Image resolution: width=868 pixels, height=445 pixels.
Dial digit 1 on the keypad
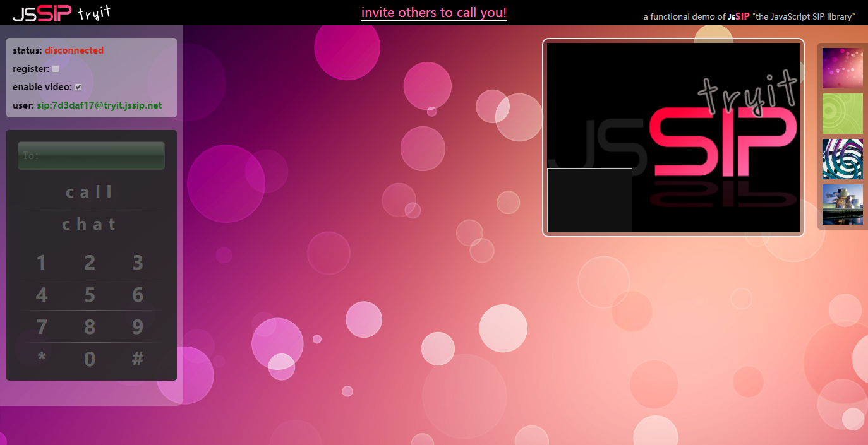pyautogui.click(x=42, y=263)
